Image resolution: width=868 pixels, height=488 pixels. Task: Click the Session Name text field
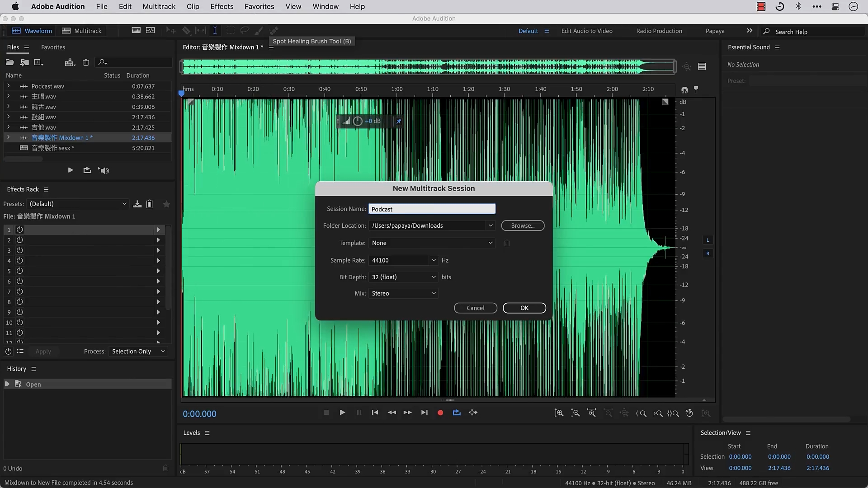coord(432,209)
